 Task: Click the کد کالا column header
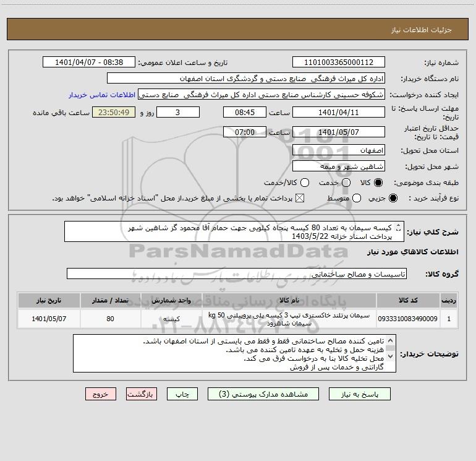pyautogui.click(x=408, y=300)
